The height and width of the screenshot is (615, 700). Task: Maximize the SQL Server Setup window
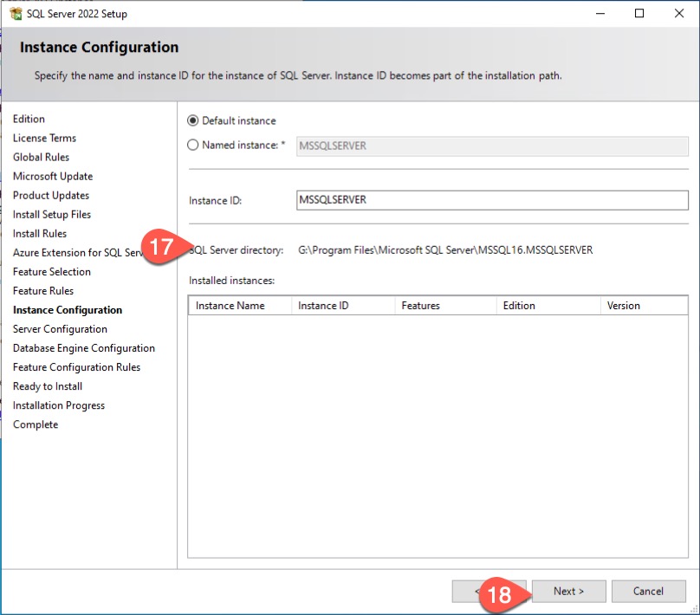(639, 14)
